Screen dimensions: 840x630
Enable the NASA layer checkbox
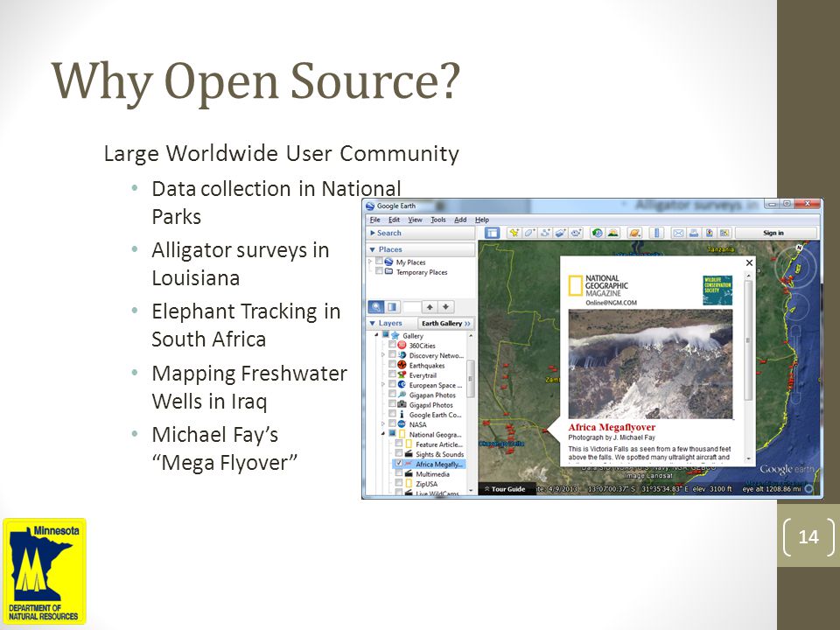[x=392, y=423]
